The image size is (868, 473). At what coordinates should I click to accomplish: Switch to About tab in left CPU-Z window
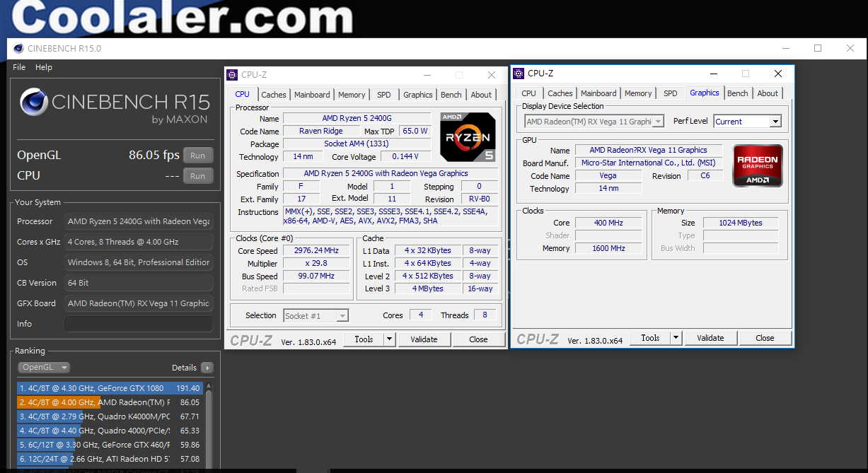[481, 95]
